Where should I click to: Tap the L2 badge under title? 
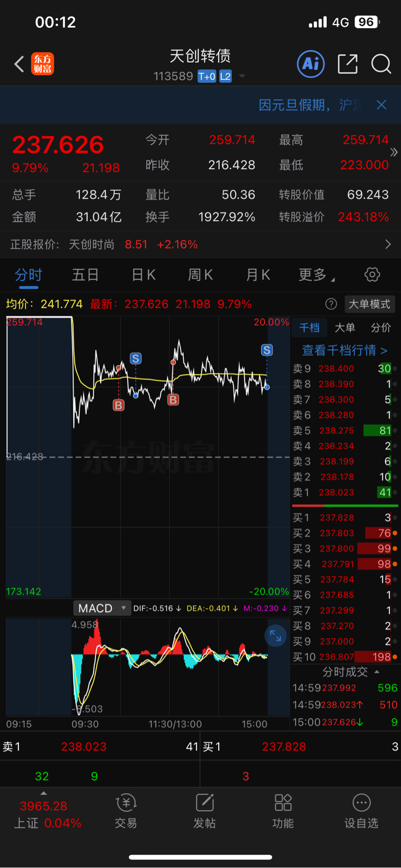[225, 77]
